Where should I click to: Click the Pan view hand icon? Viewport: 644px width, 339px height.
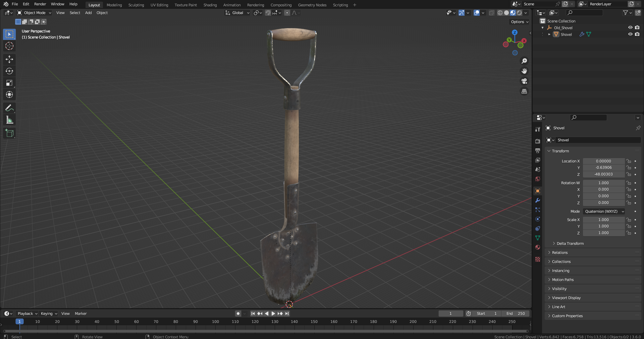[524, 71]
